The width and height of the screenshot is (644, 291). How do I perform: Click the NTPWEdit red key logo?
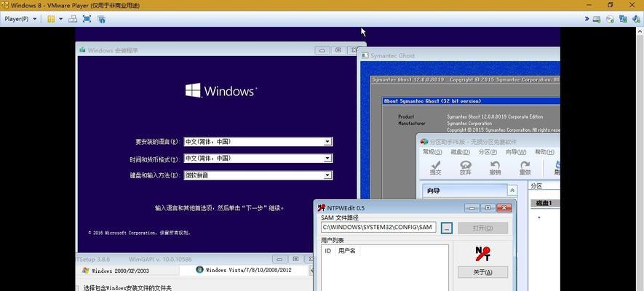click(482, 253)
